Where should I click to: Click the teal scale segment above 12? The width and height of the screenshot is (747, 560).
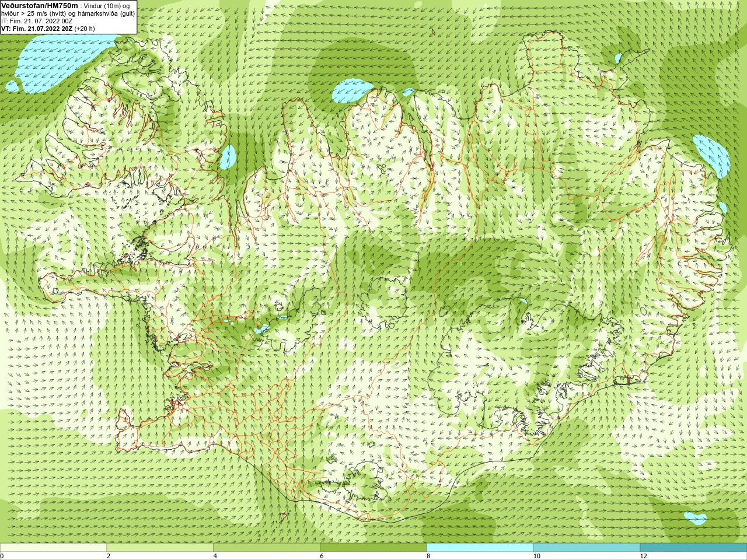(x=693, y=548)
